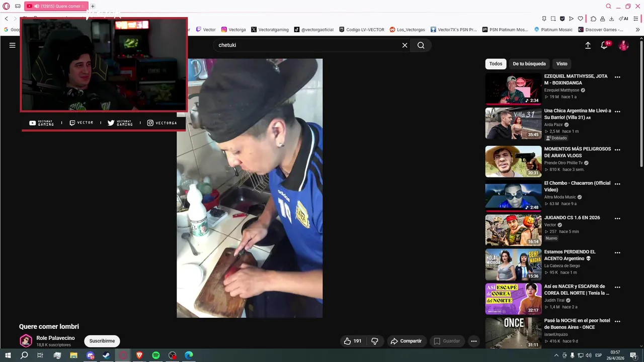Click the Guardar save button
Screen dimensions: 644x362
coord(447,341)
